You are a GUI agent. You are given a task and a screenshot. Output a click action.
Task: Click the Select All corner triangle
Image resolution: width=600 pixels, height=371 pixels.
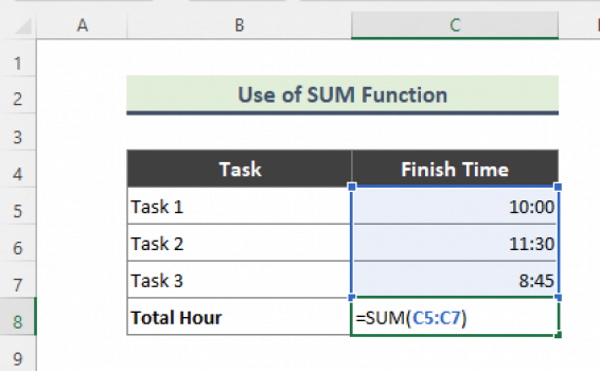[x=23, y=26]
